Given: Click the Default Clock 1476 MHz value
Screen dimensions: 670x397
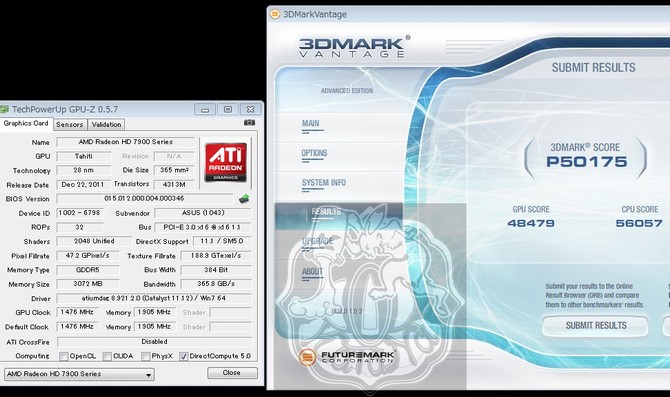Looking at the screenshot, I should 77,327.
